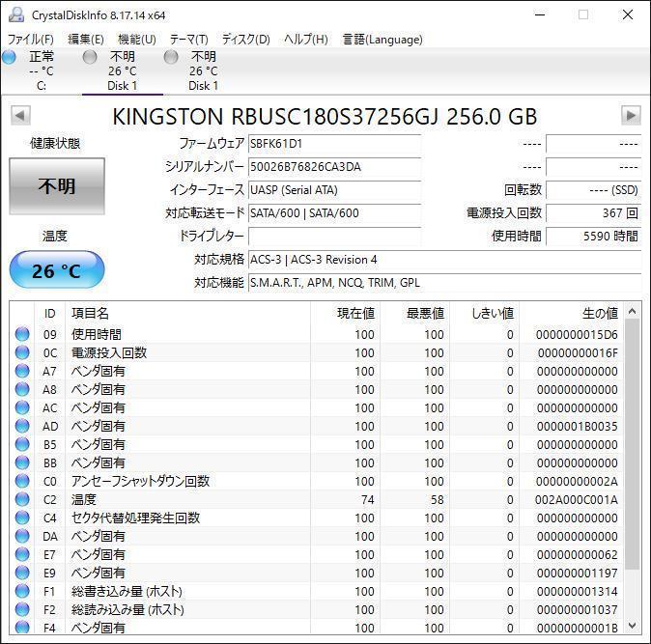Select the 総書き込み量 (ホスト) row
The width and height of the screenshot is (651, 644).
click(x=317, y=591)
